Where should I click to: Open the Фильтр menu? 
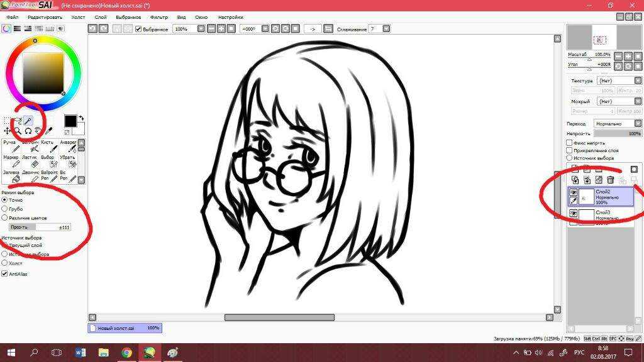click(x=159, y=17)
